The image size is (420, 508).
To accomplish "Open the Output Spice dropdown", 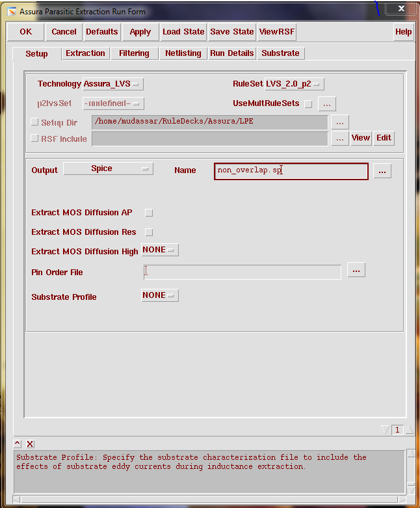I will pyautogui.click(x=108, y=169).
